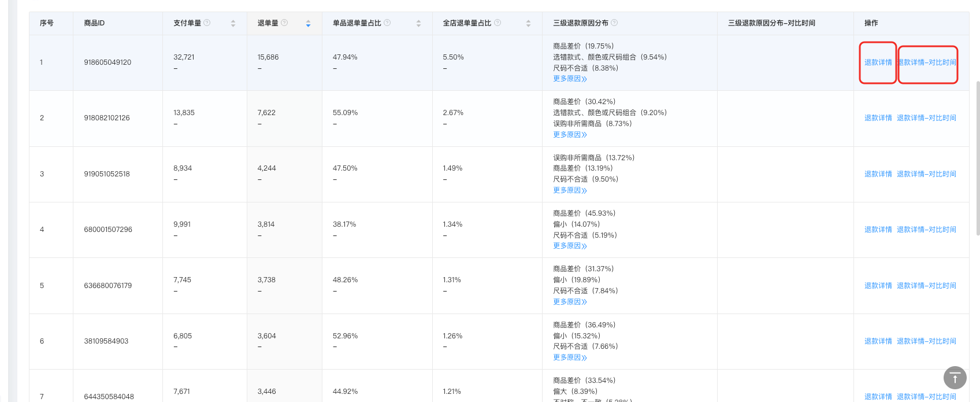Click product ID 919051052518 cell
This screenshot has height=402, width=980.
pyautogui.click(x=107, y=174)
